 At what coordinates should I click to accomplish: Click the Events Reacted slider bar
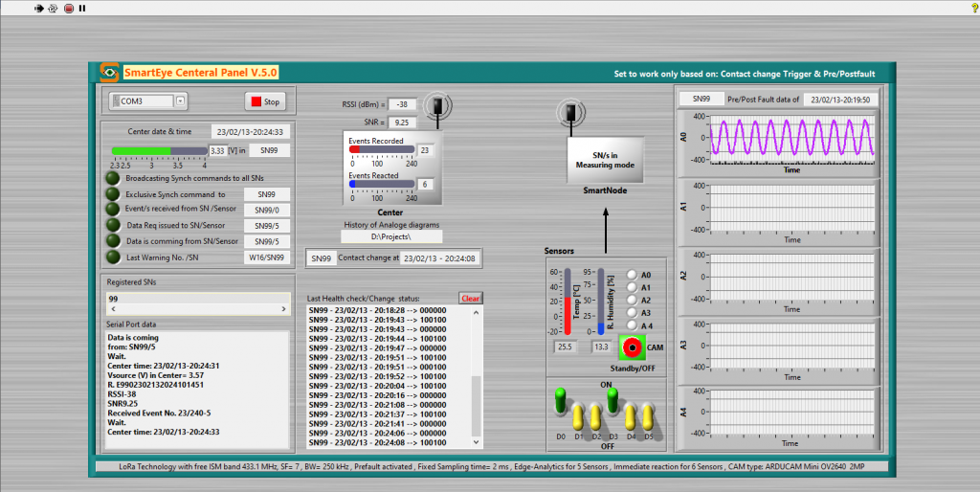381,184
